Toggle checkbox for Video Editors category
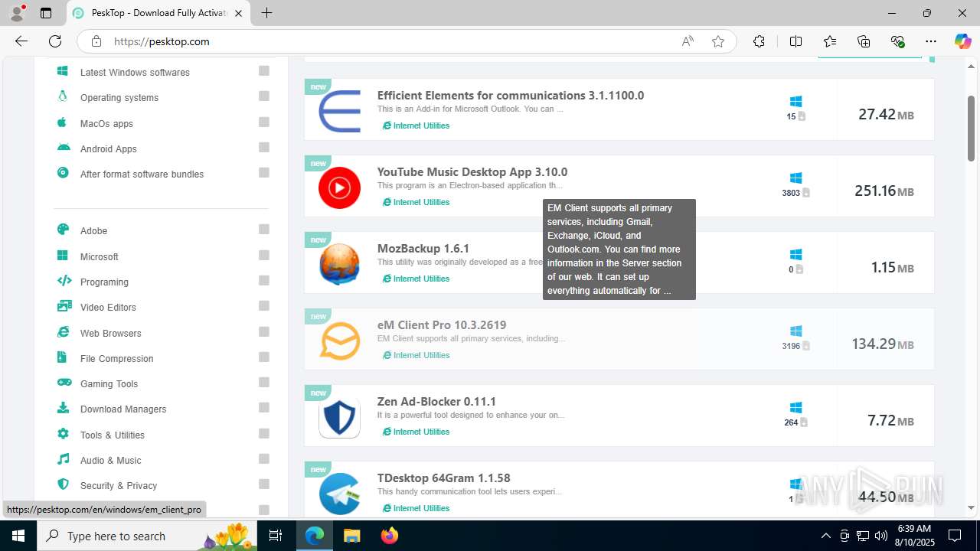 264,306
